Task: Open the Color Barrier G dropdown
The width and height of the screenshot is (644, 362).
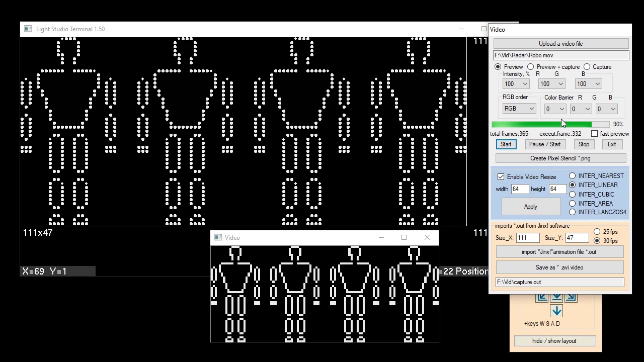Action: tap(581, 109)
